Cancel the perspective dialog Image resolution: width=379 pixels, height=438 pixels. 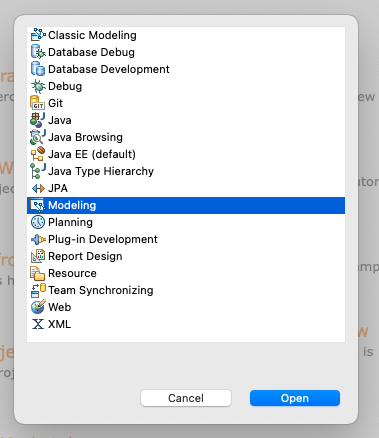186,398
